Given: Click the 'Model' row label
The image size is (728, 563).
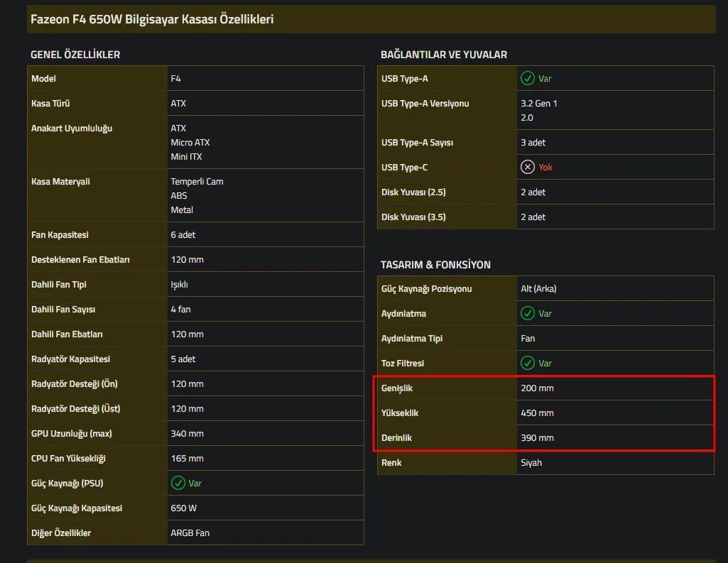Looking at the screenshot, I should coord(43,78).
